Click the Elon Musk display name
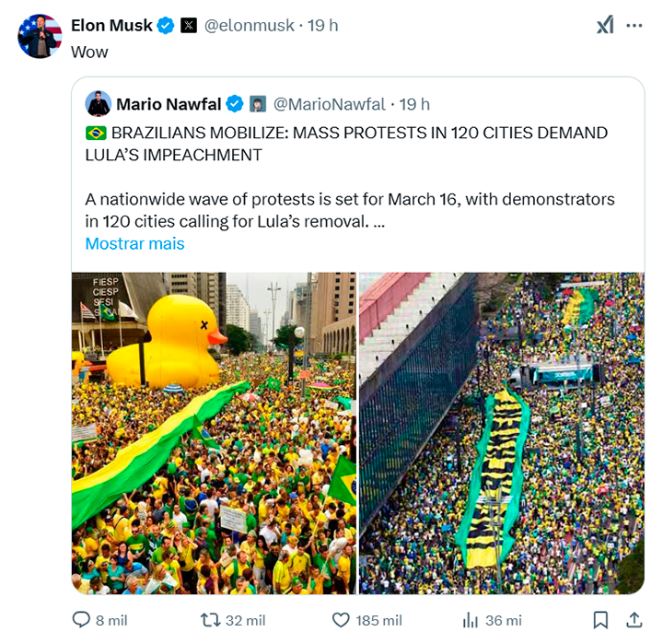Image resolution: width=663 pixels, height=644 pixels. (x=111, y=26)
